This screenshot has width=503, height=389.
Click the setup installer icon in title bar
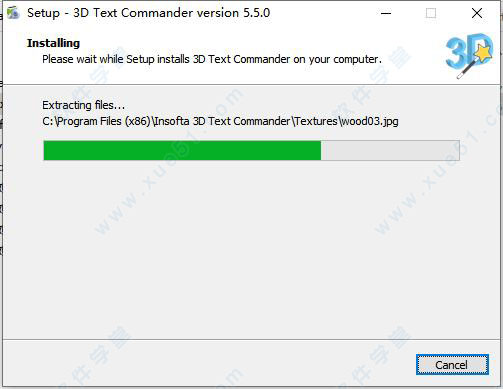point(13,13)
